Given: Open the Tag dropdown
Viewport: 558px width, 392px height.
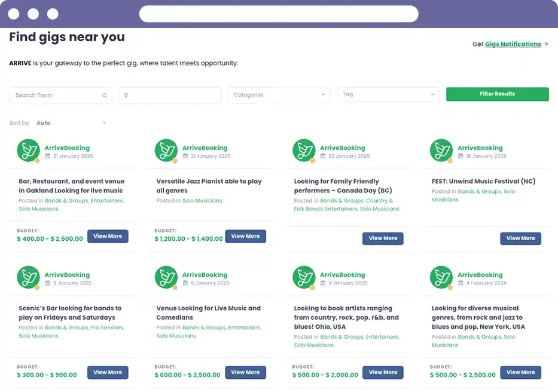Looking at the screenshot, I should (x=388, y=94).
